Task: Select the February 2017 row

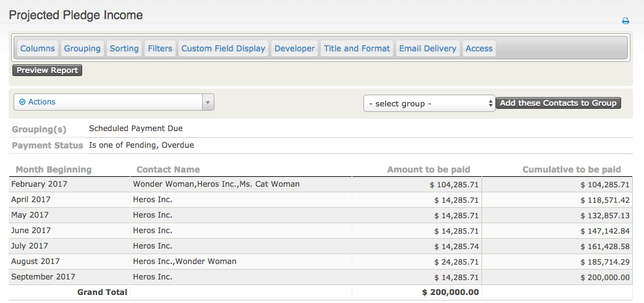Action: (40, 184)
